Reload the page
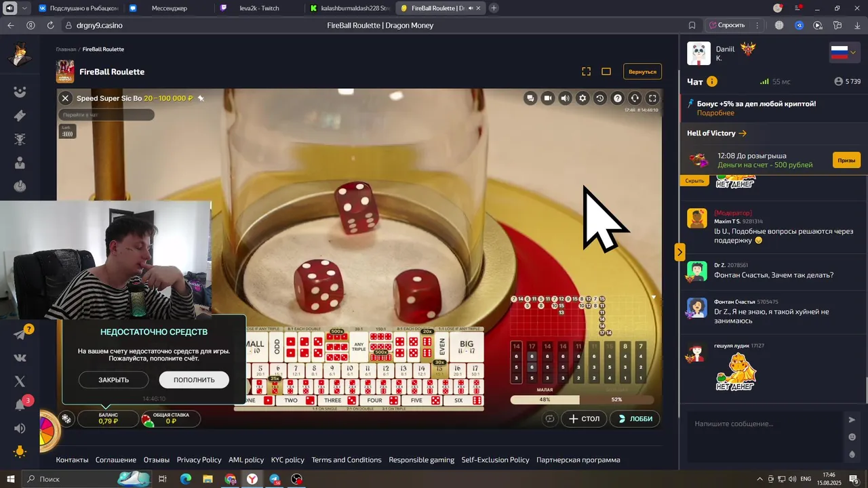 (50, 25)
